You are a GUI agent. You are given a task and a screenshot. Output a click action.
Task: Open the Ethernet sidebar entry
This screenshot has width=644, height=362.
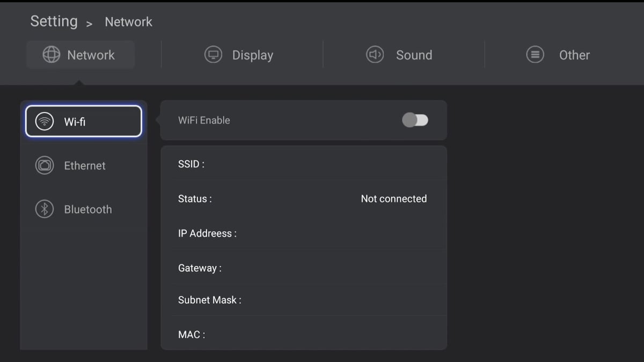tap(84, 166)
